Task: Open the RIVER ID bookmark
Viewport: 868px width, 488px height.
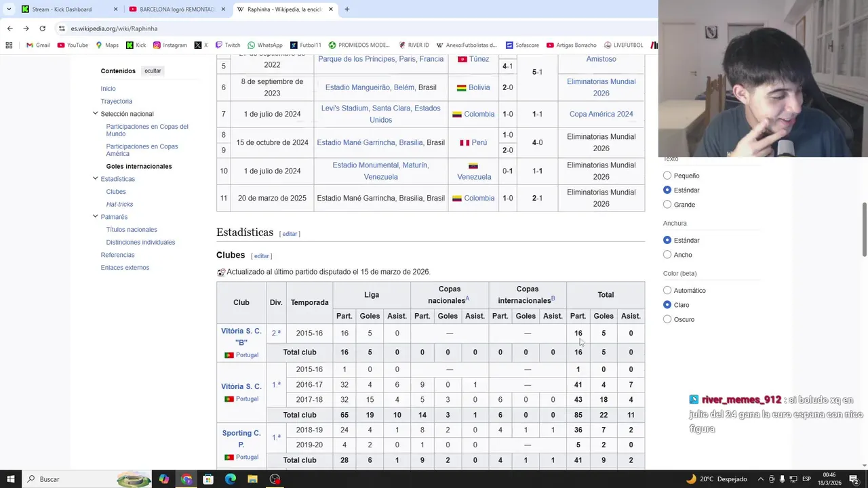Action: pos(414,45)
